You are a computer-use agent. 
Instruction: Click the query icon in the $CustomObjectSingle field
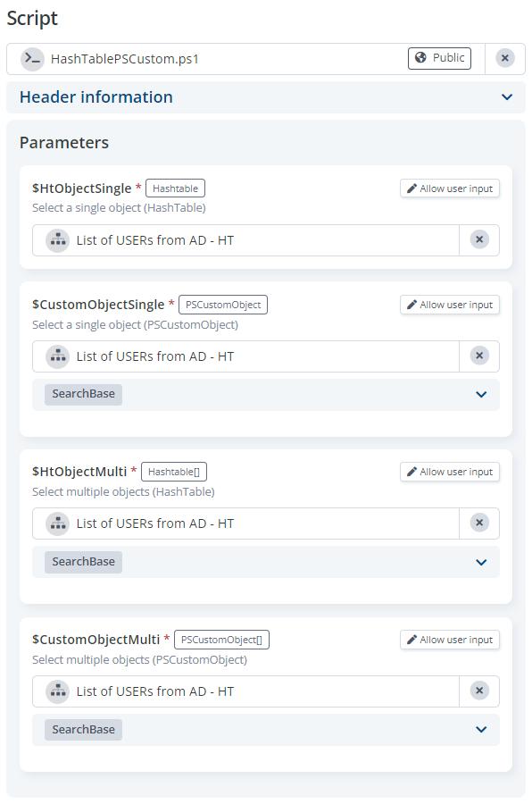(x=57, y=356)
